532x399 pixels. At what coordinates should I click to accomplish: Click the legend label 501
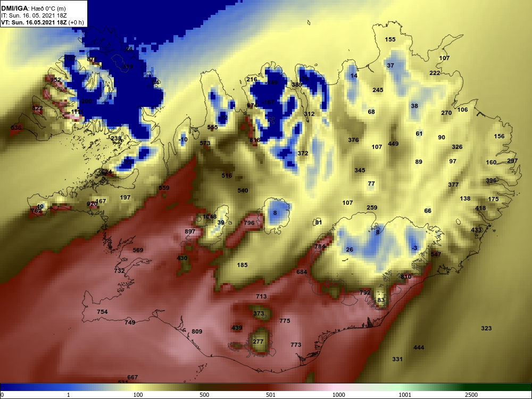click(271, 395)
